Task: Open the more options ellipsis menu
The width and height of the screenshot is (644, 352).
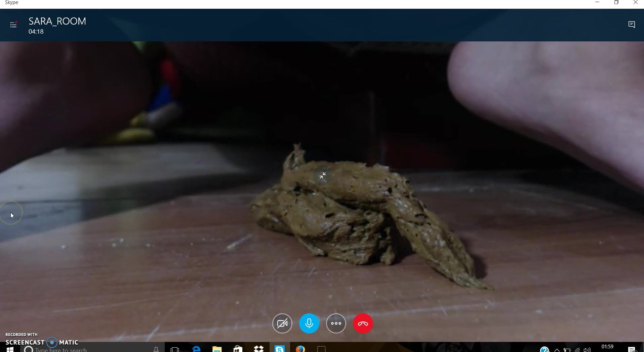Action: (336, 323)
